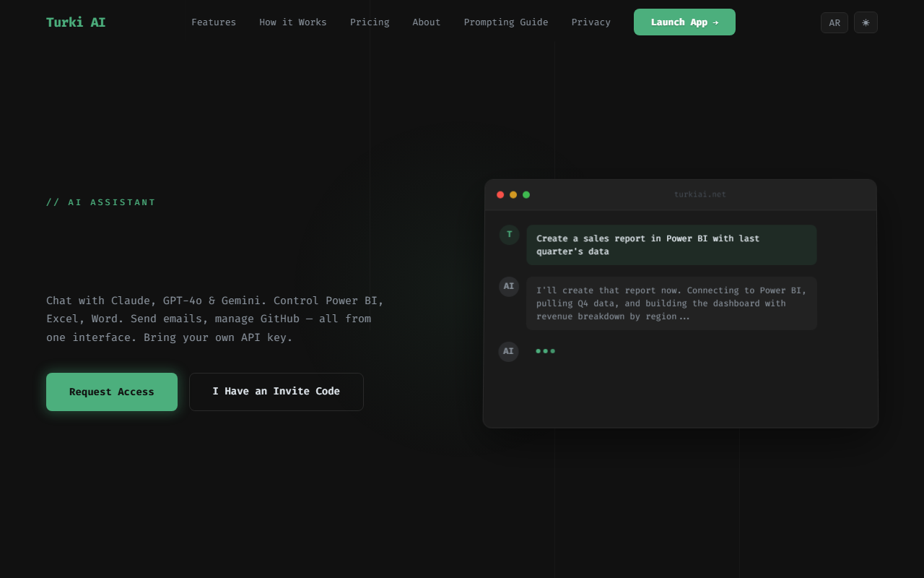924x578 pixels.
Task: View the Privacy page
Action: coord(590,22)
